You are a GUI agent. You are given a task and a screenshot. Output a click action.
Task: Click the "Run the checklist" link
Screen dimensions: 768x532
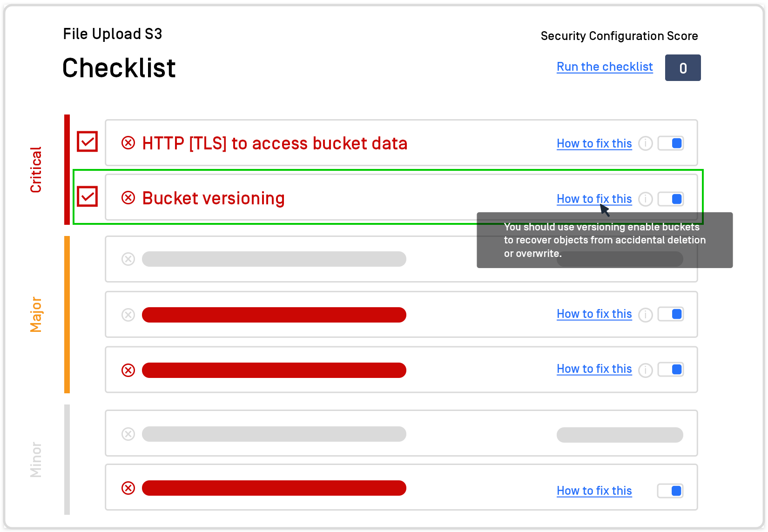(605, 67)
